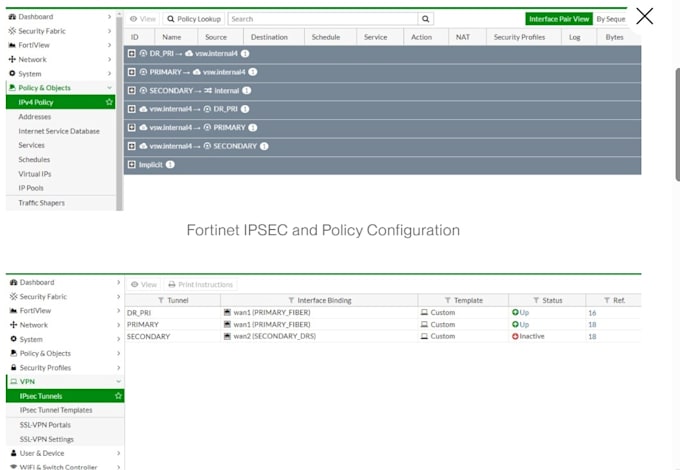The width and height of the screenshot is (680, 470).
Task: Expand the vsw.internal4 to PRIMARY policy group
Action: (132, 127)
